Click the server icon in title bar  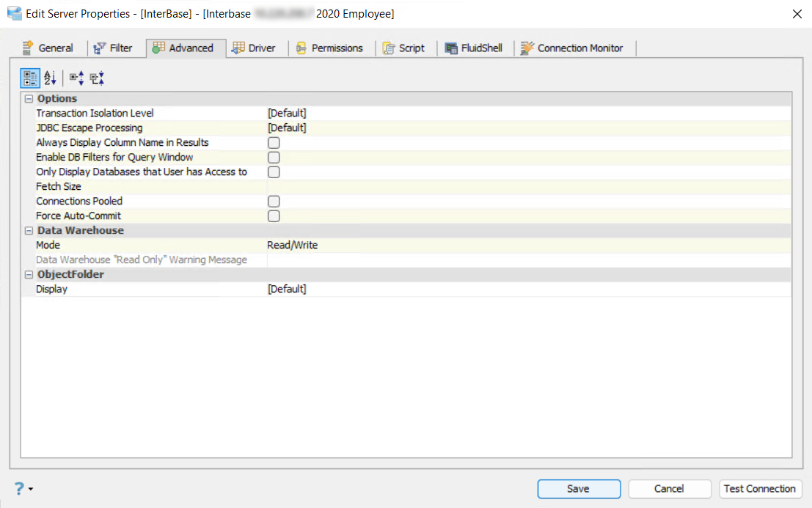(x=15, y=13)
